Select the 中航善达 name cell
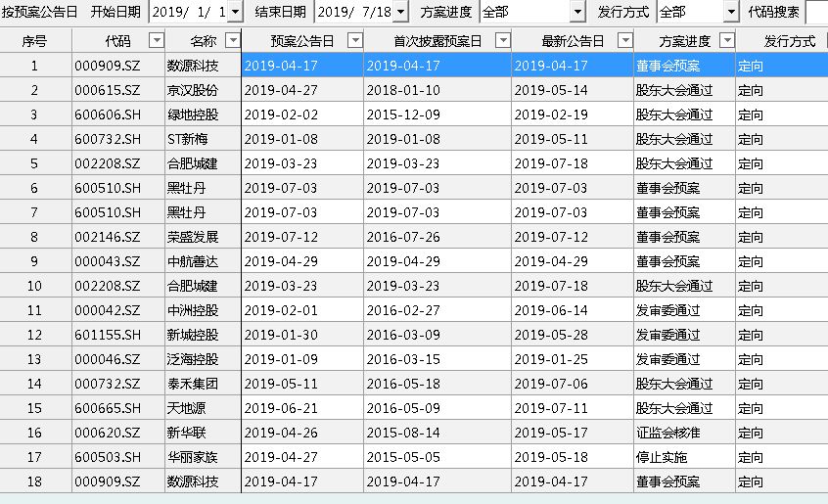Image resolution: width=828 pixels, height=504 pixels. coord(204,261)
